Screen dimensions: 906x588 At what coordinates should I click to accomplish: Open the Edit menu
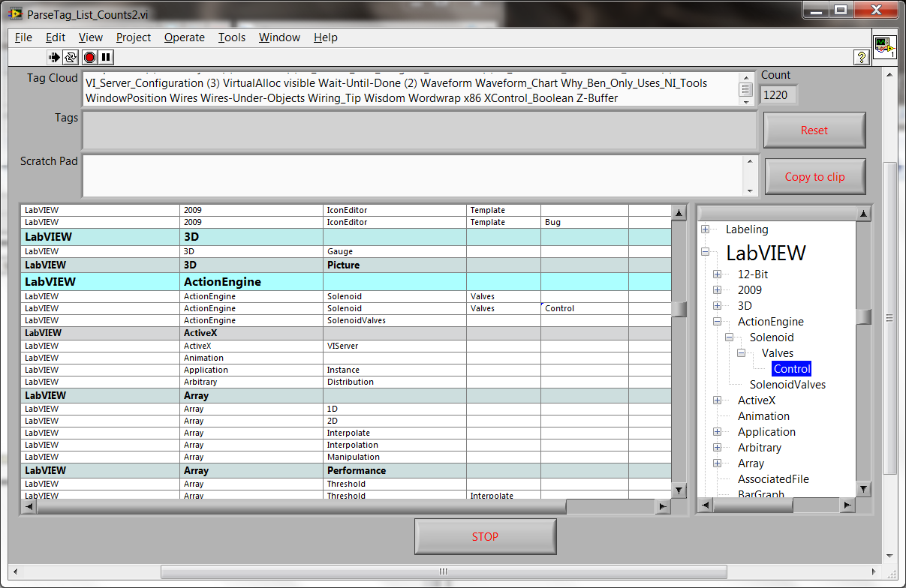[56, 37]
